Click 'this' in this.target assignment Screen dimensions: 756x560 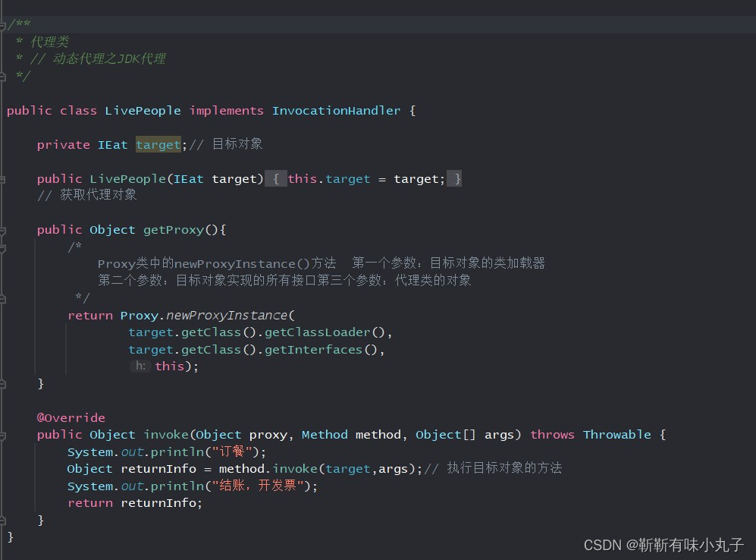303,179
